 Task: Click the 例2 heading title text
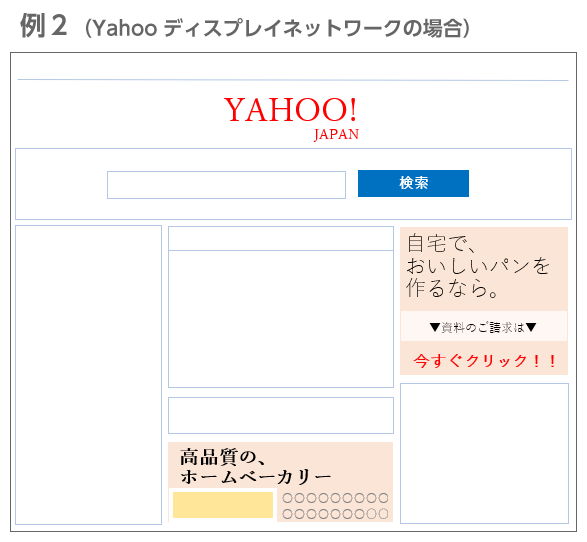tap(44, 26)
